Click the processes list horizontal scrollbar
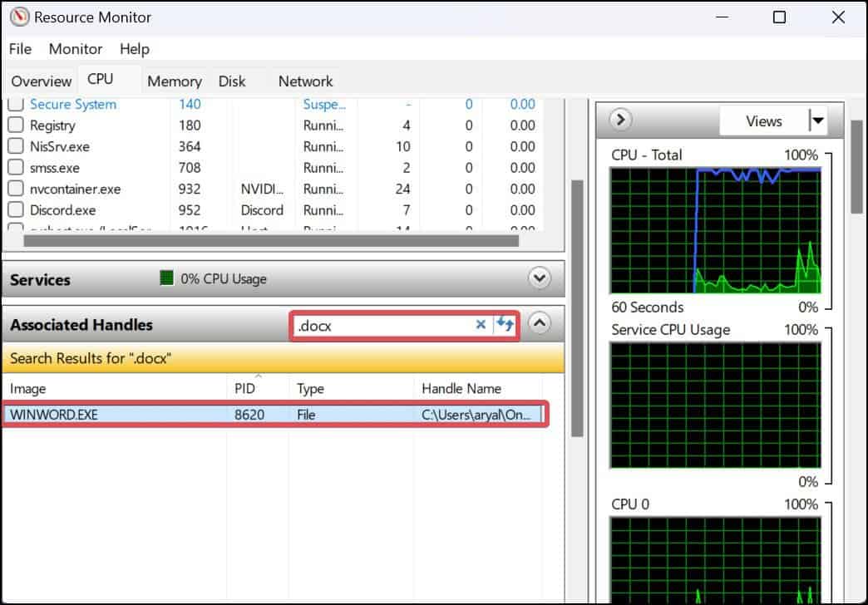Image resolution: width=868 pixels, height=605 pixels. [x=271, y=241]
